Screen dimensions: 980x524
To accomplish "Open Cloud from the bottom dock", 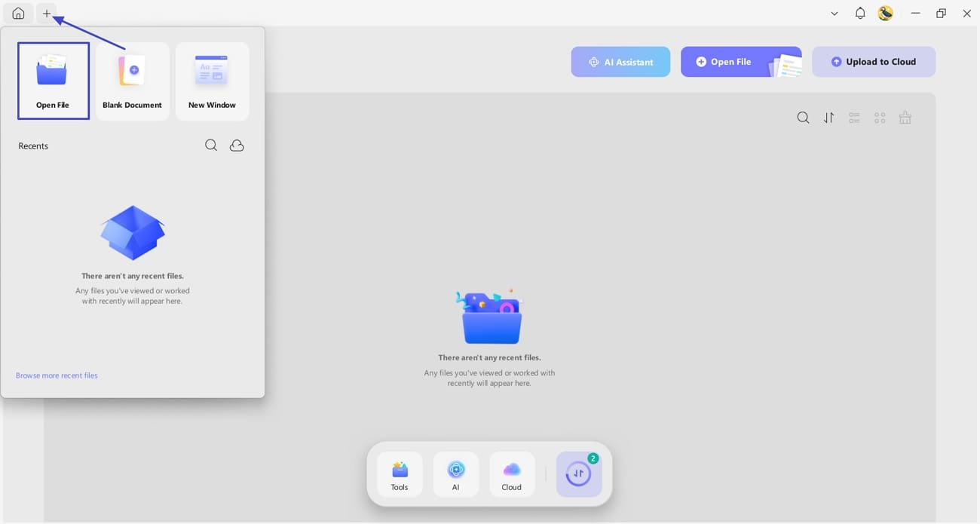I will [x=512, y=475].
